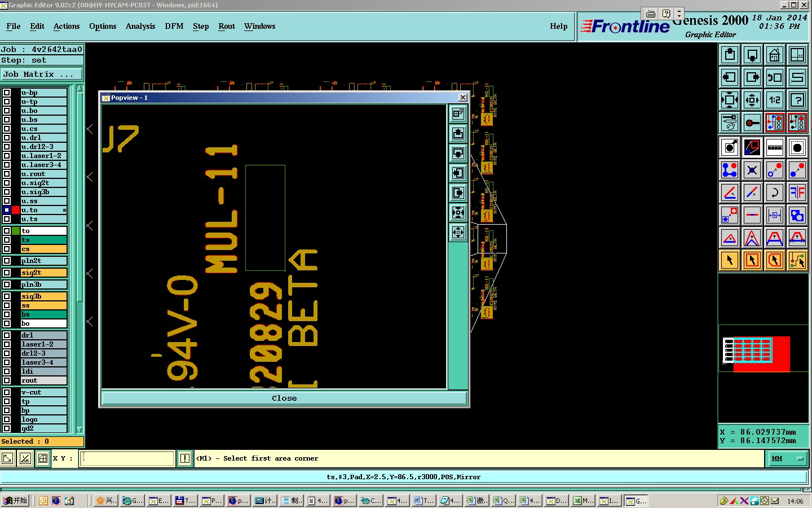
Task: Select the rotate arc arrow tool
Action: coord(775,192)
